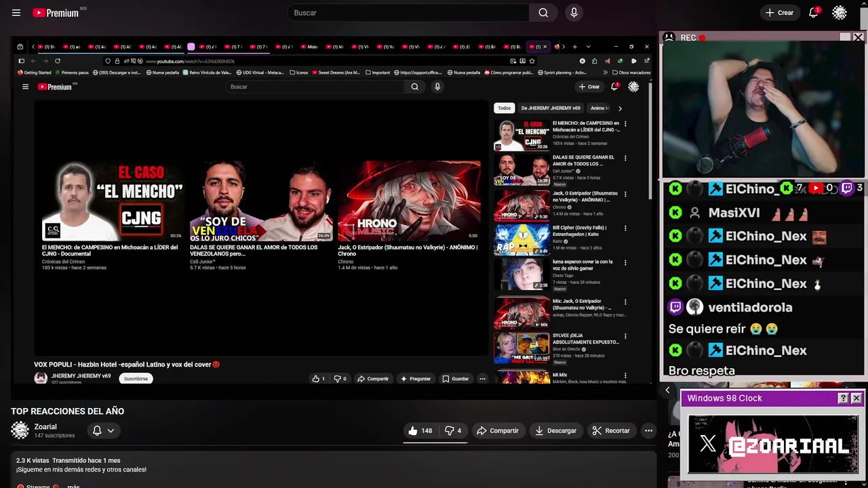Click inner page microphone icon

pyautogui.click(x=437, y=87)
